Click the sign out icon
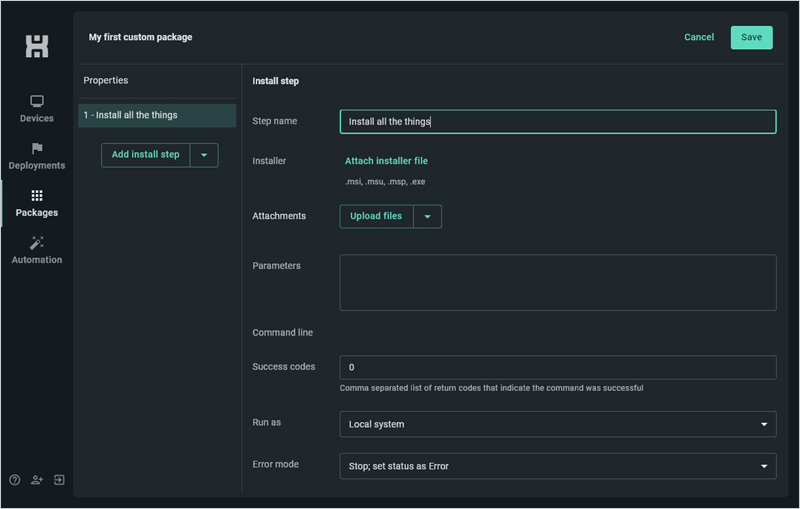This screenshot has height=509, width=800. click(x=59, y=480)
